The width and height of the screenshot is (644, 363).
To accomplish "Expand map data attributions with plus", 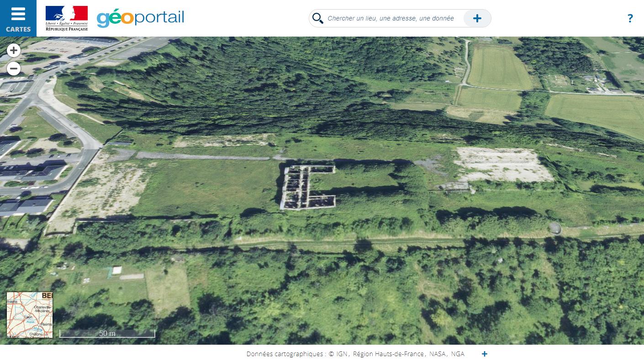I will coord(485,354).
